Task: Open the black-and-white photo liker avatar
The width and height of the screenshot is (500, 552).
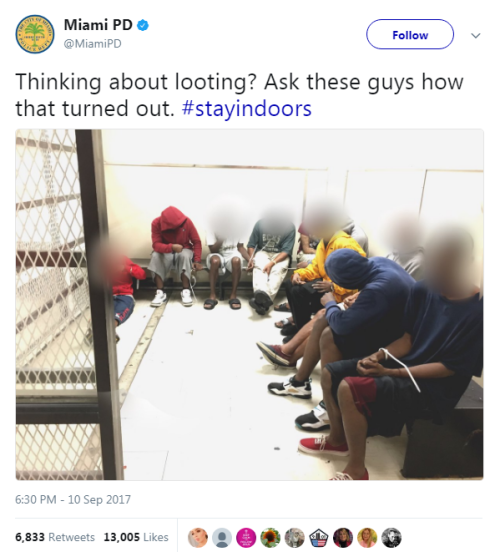Action: (x=392, y=538)
